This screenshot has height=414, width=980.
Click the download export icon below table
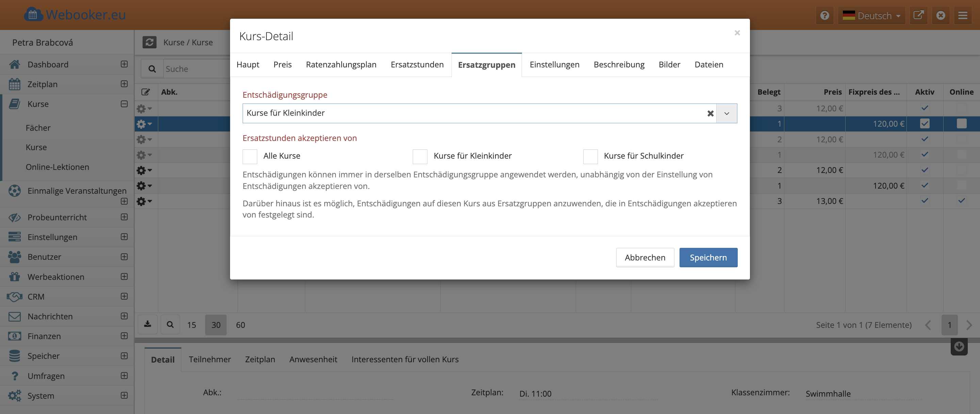click(148, 324)
